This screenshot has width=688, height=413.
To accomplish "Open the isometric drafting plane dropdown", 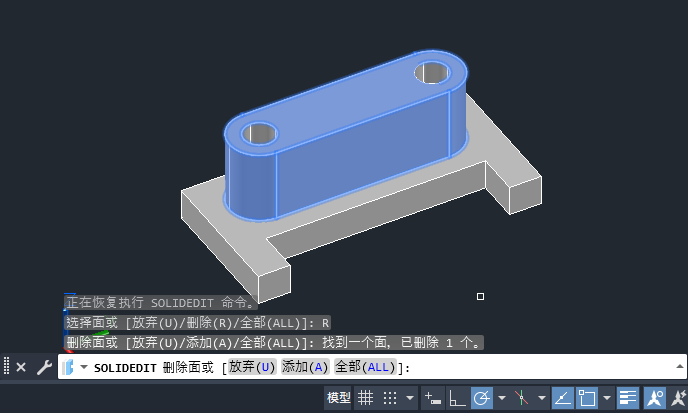I will click(x=542, y=398).
